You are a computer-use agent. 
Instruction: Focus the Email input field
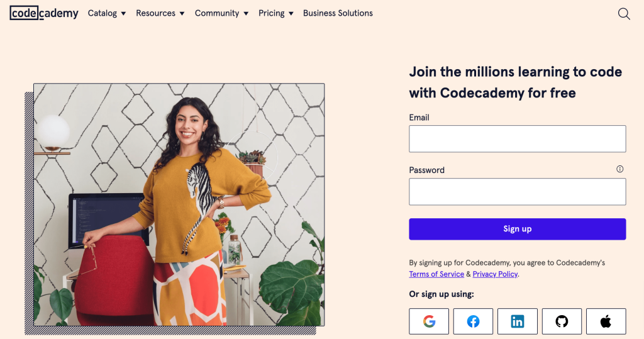(x=517, y=139)
